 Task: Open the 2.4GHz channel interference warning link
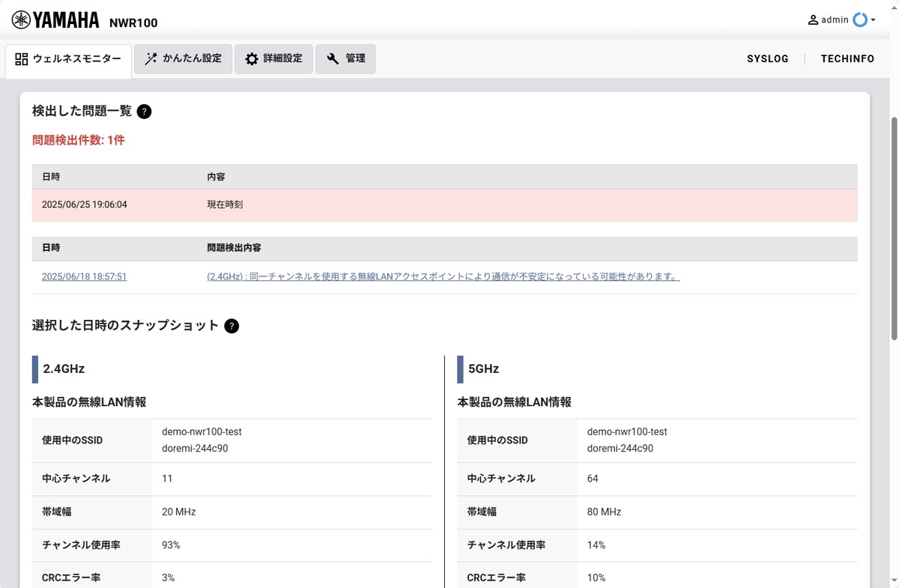(x=444, y=276)
